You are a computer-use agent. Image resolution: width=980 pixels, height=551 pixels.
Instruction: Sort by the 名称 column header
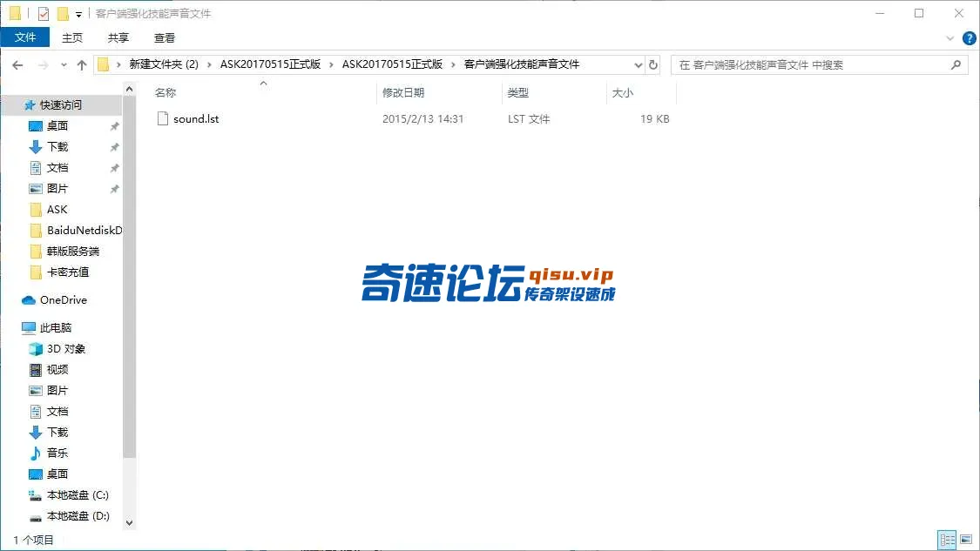[x=166, y=92]
